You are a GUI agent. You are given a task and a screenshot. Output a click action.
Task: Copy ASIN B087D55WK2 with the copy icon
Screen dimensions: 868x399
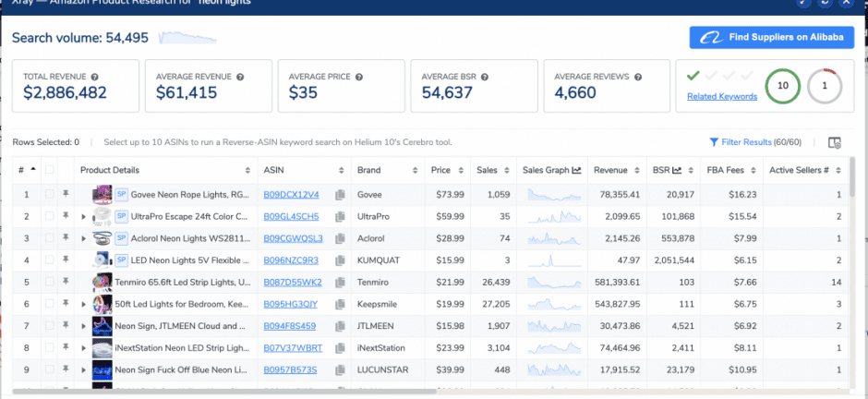tap(340, 283)
